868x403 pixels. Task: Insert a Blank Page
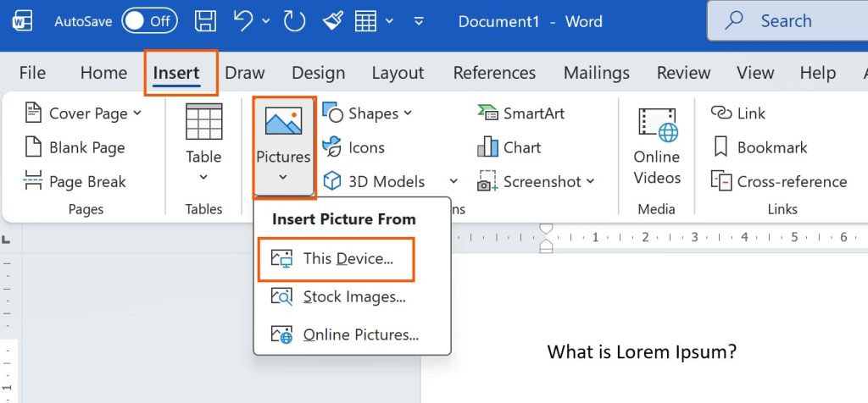[75, 147]
